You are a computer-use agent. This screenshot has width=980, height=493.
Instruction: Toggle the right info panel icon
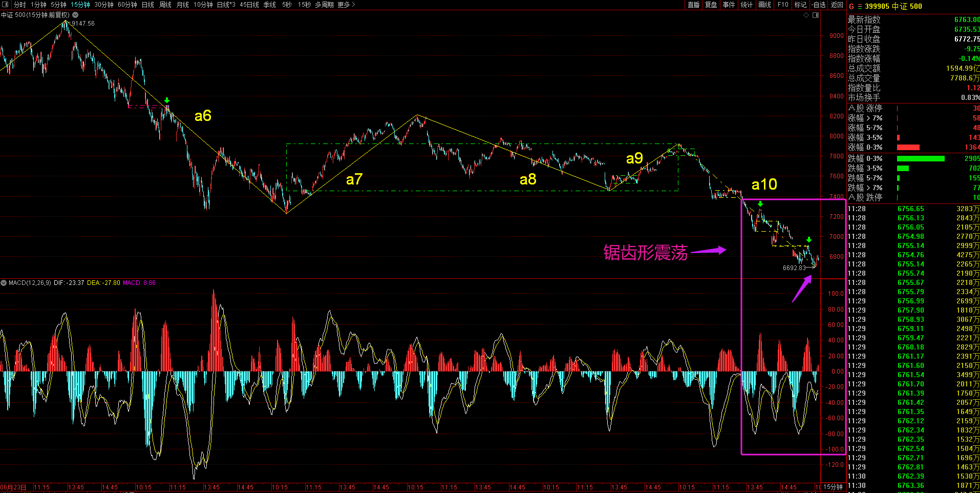pos(816,15)
